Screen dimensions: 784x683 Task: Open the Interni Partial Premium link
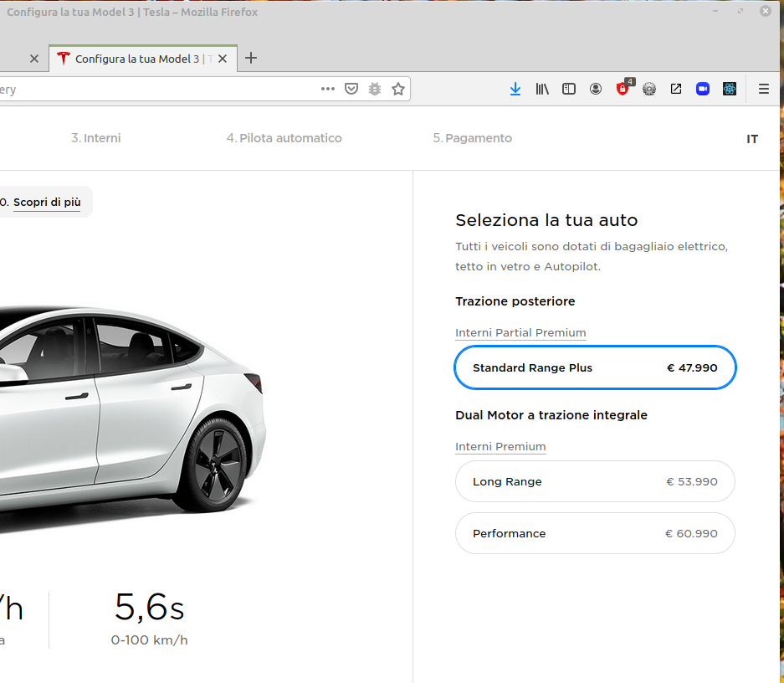(520, 332)
